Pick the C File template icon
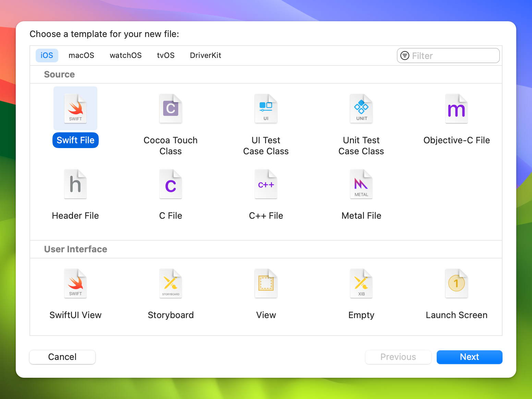The image size is (532, 399). tap(171, 184)
